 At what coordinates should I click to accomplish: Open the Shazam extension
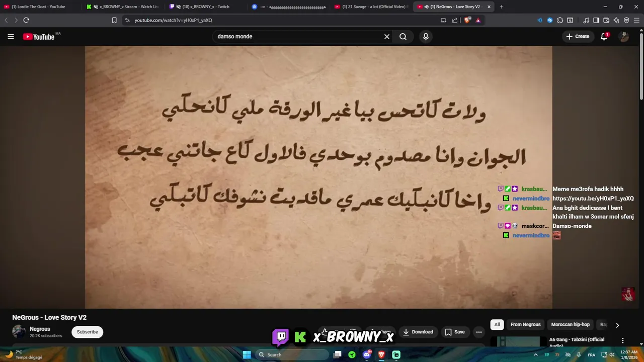[x=550, y=20]
